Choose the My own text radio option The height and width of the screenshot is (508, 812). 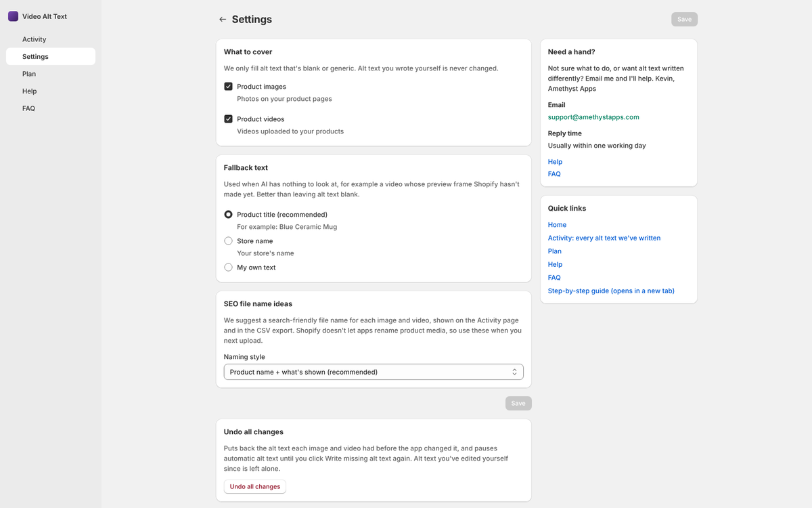pos(228,268)
